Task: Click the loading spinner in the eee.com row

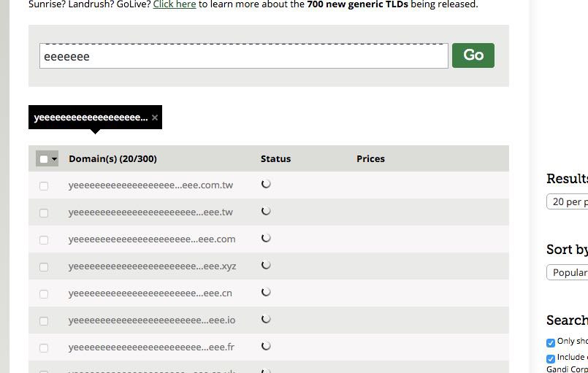Action: 266,238
